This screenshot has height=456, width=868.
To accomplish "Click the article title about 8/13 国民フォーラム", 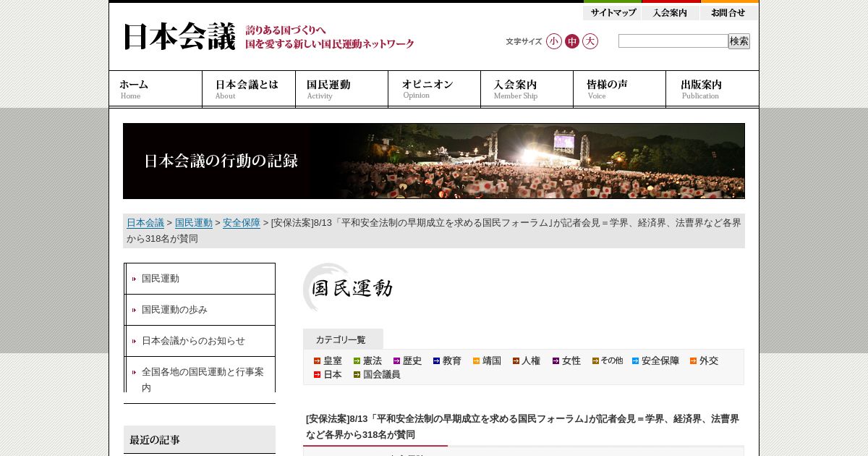I will [x=522, y=426].
